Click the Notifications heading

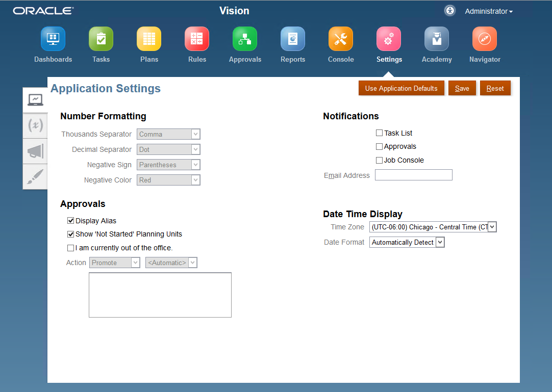(x=351, y=116)
